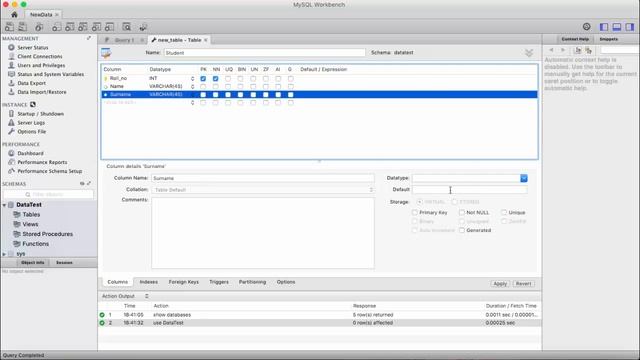Click the create function toolbar icon
Viewport: 640px width, 360px height.
pyautogui.click(x=109, y=27)
